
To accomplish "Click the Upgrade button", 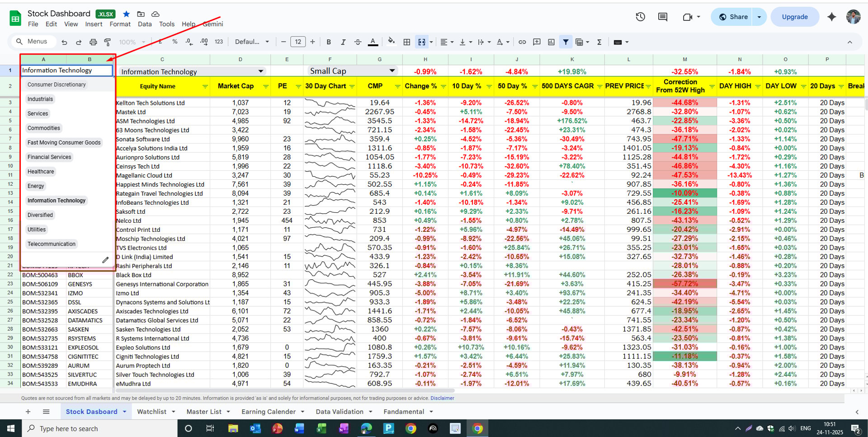I will (x=795, y=17).
